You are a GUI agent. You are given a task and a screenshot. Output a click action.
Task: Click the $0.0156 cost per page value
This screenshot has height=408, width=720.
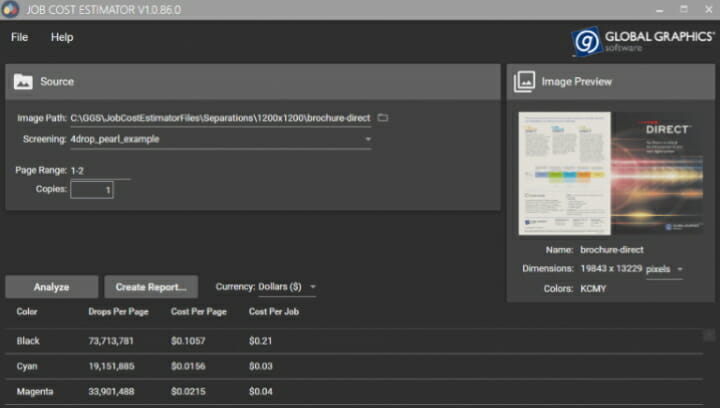188,366
